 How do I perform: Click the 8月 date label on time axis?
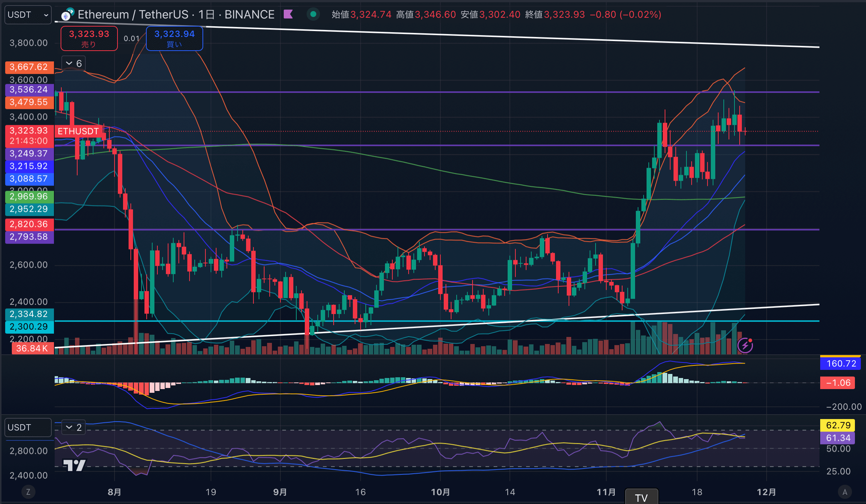(114, 492)
